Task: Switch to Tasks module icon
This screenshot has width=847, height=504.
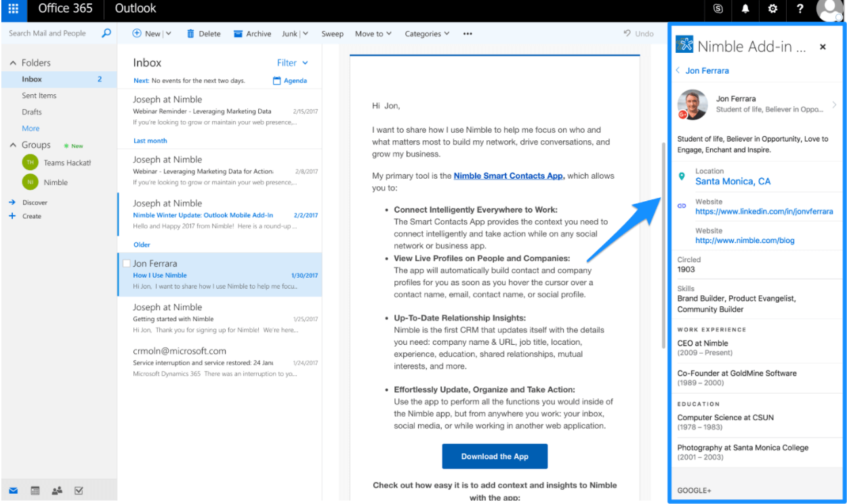Action: pyautogui.click(x=79, y=490)
